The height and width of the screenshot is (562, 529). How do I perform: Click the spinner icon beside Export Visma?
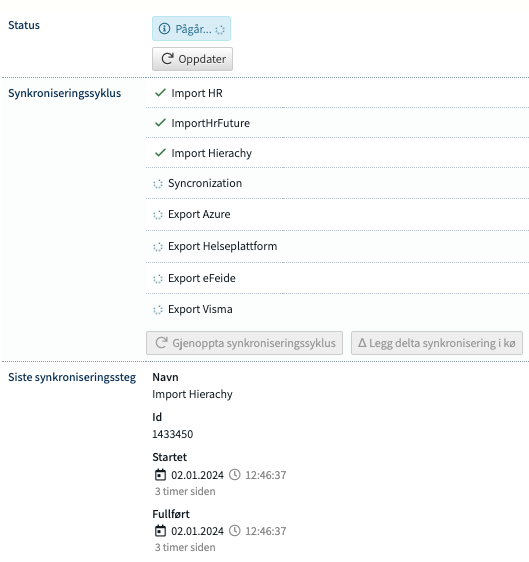[158, 310]
